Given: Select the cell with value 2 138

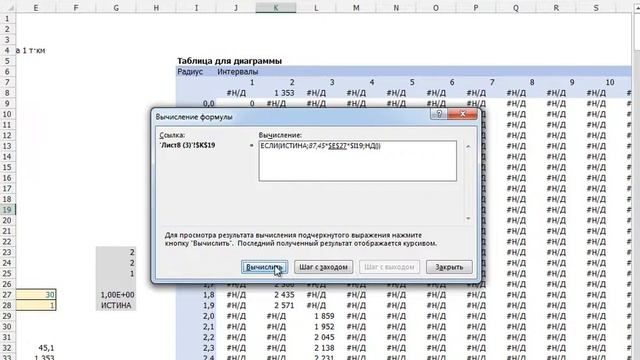Looking at the screenshot, I should [316, 348].
